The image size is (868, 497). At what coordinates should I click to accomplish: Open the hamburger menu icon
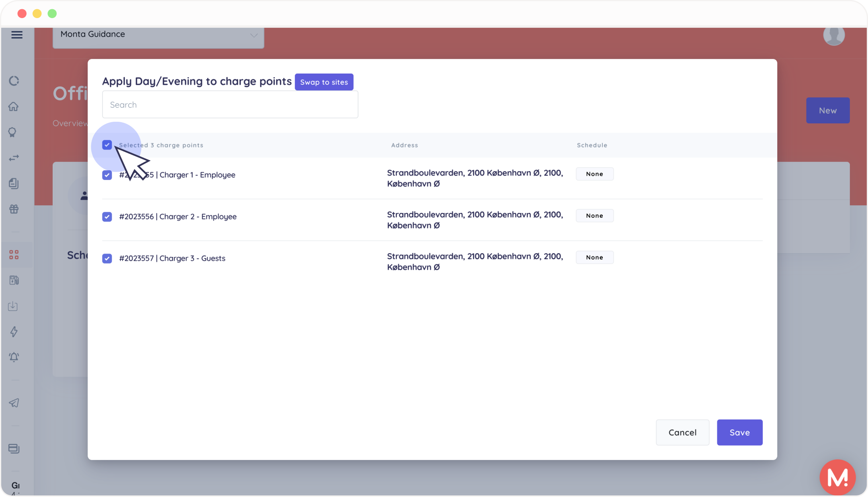click(x=16, y=35)
